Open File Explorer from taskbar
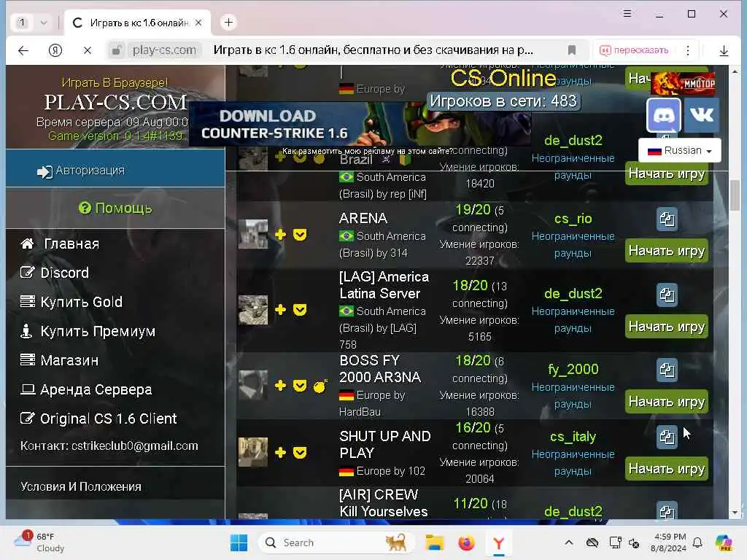Screen dimensions: 747x560 [x=435, y=542]
